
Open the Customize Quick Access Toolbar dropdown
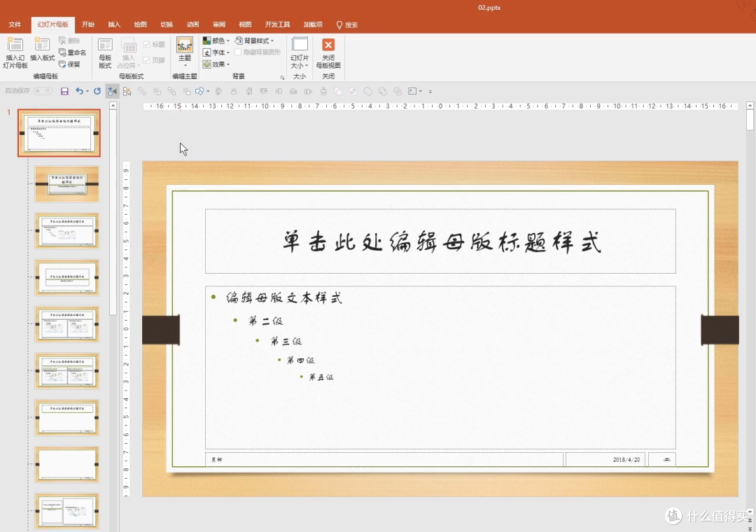[x=430, y=92]
